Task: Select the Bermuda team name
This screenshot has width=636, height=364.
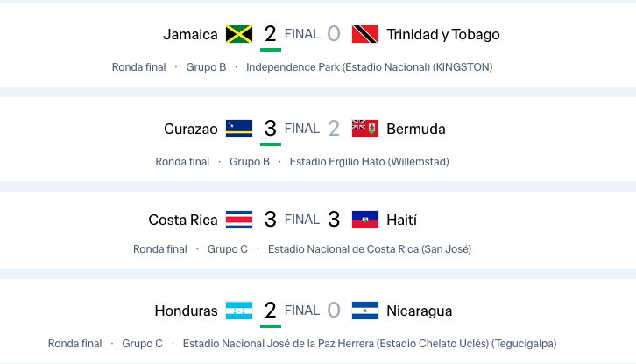Action: tap(416, 129)
